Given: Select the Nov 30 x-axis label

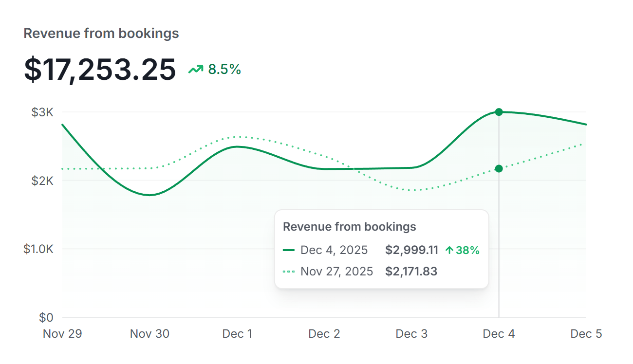Looking at the screenshot, I should [x=150, y=334].
